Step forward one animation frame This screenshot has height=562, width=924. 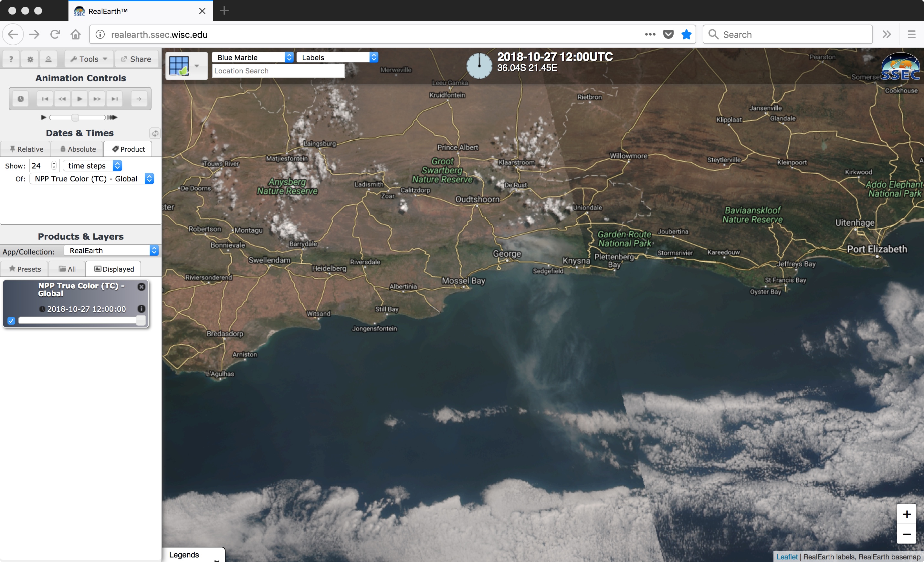(x=97, y=99)
